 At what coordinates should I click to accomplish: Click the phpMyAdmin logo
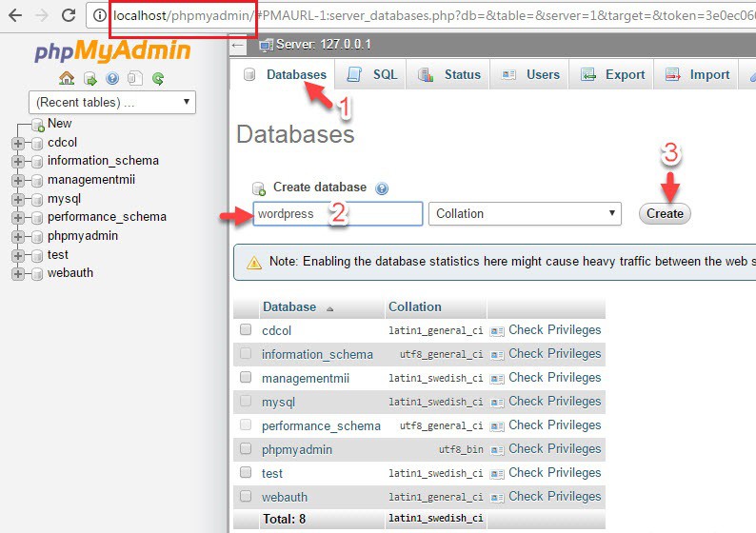pyautogui.click(x=112, y=50)
